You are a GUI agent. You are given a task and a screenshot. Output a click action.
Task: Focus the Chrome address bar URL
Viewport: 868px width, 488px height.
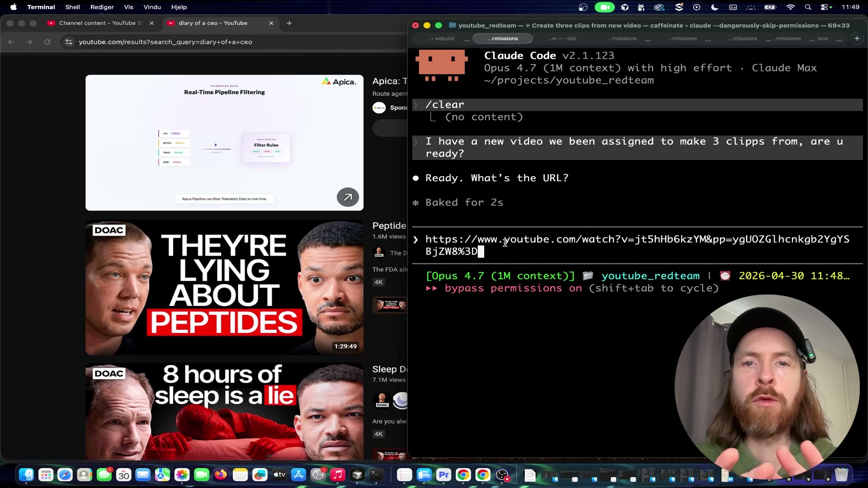point(165,42)
